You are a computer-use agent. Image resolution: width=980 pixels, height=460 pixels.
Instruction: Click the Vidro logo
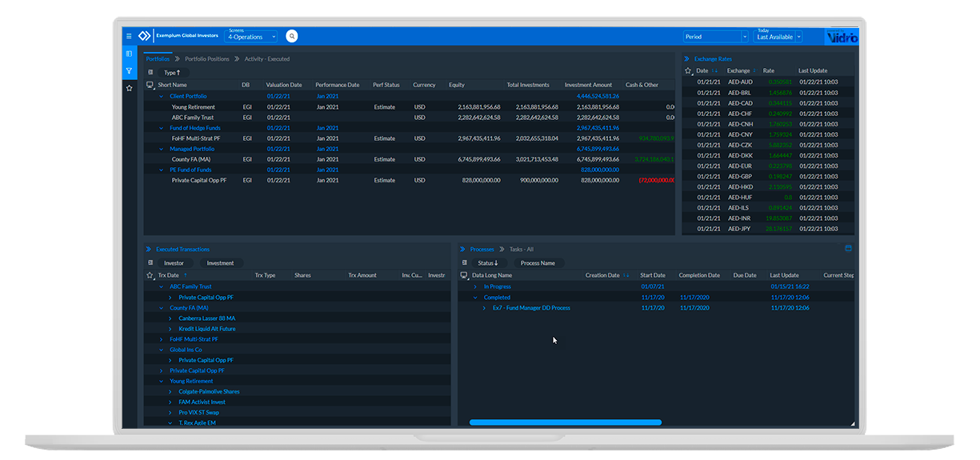coord(841,37)
